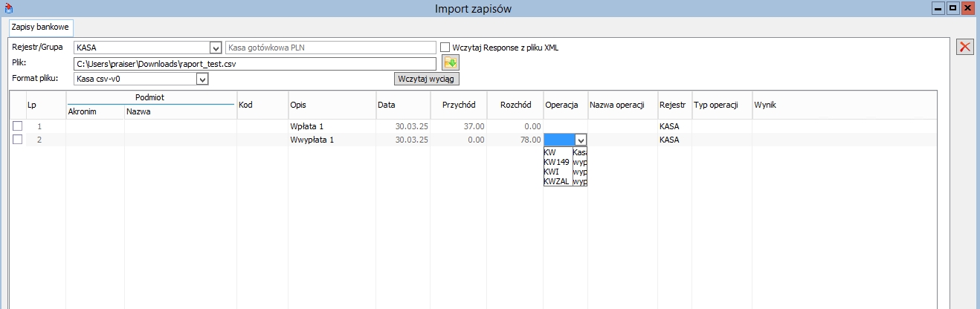Tick the checkbox for row 2
This screenshot has width=980, height=309.
(18, 139)
